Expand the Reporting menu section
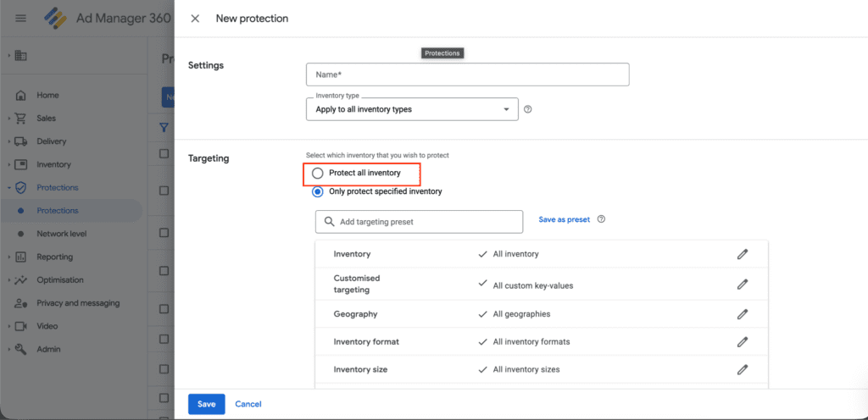Viewport: 868px width, 420px height. 8,257
